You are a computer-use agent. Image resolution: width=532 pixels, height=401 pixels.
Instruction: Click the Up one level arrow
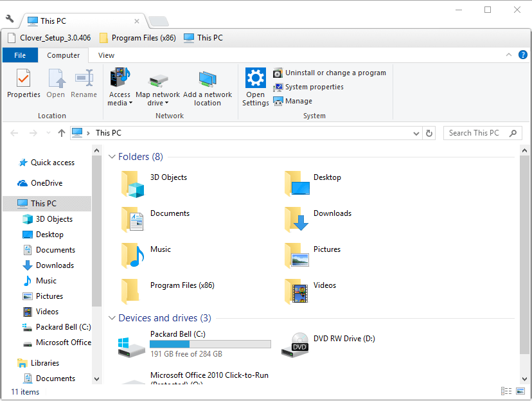click(x=62, y=133)
